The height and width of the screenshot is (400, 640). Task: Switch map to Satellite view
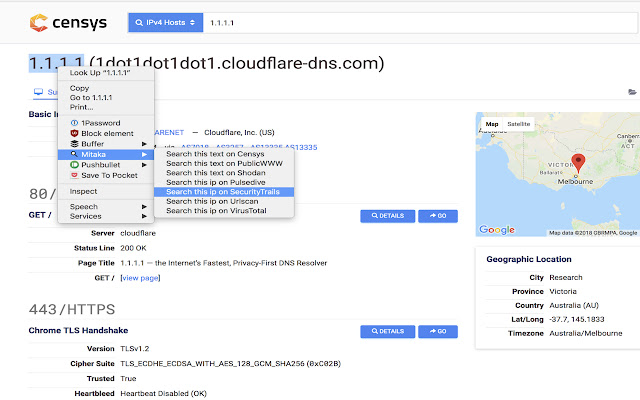point(519,124)
